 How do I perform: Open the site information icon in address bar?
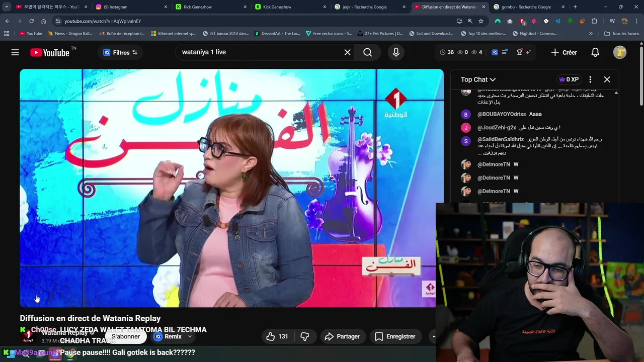pyautogui.click(x=58, y=21)
